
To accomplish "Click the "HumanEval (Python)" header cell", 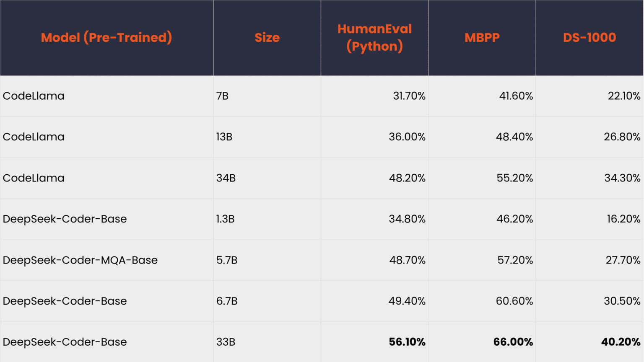I will pos(374,38).
